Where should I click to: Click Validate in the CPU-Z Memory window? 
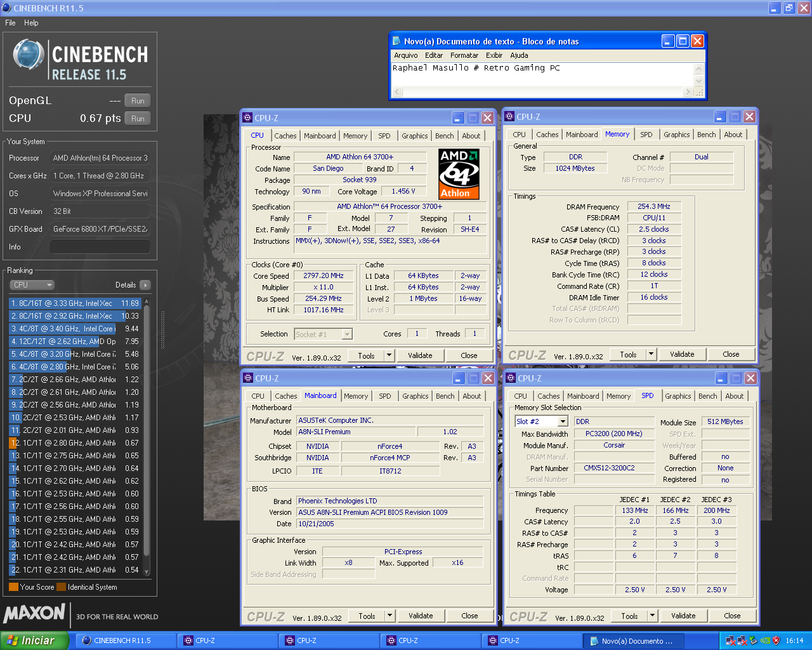[x=682, y=354]
